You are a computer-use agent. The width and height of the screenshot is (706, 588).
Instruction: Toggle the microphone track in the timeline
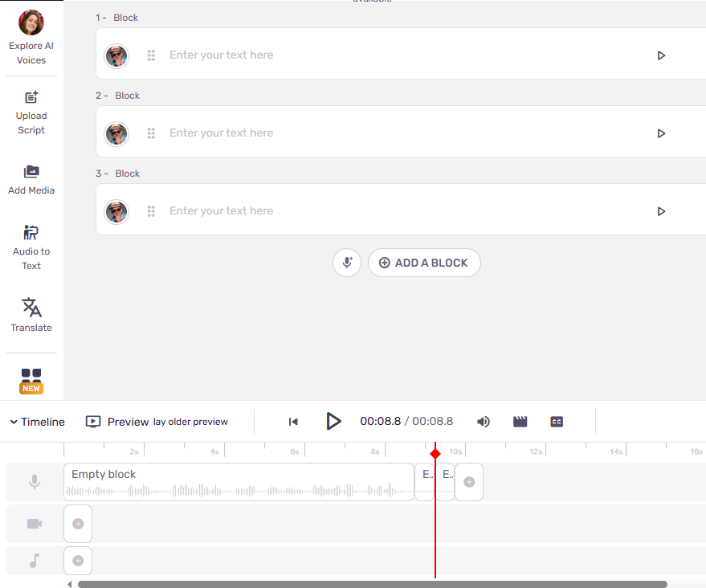(33, 481)
